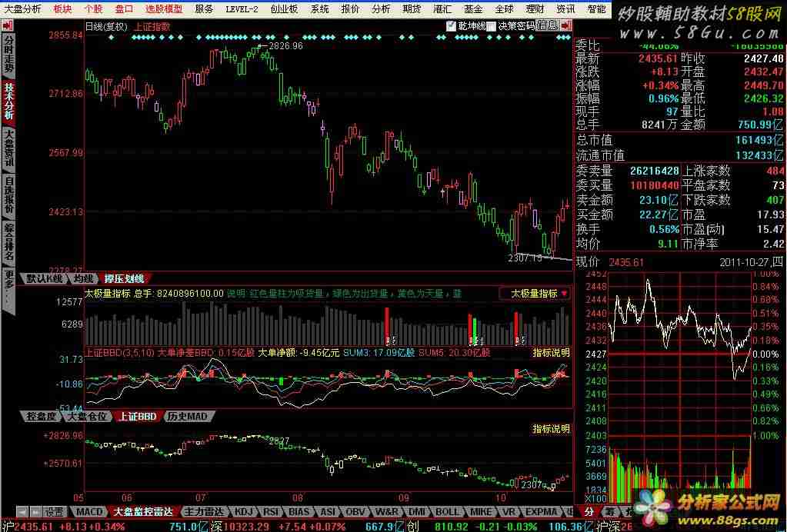Screen dimensions: 787x532
Task: Switch to the 历史MAD tab
Action: [x=187, y=416]
